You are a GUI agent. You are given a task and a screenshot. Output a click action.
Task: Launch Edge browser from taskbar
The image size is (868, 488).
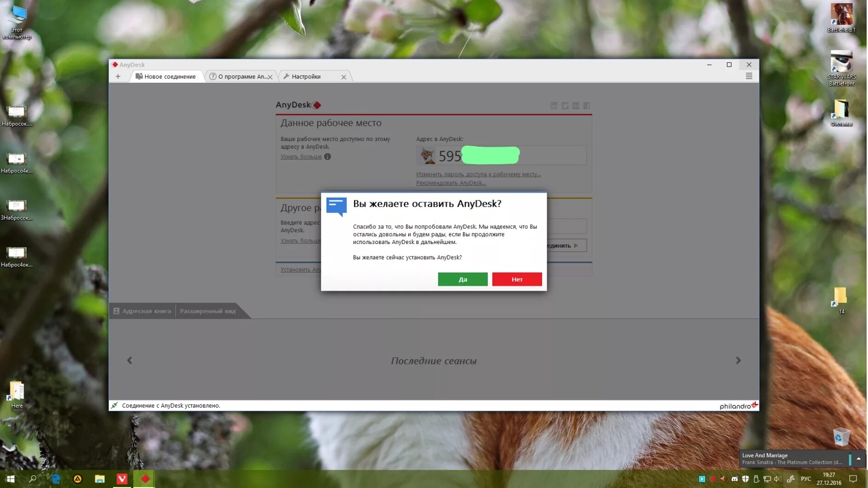[x=56, y=479]
